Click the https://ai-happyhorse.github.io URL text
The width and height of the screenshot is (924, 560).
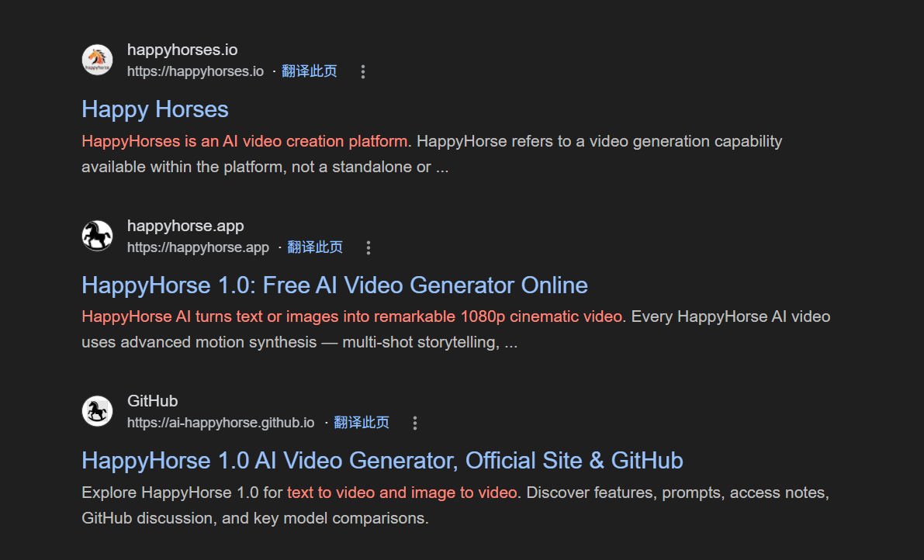click(x=221, y=423)
